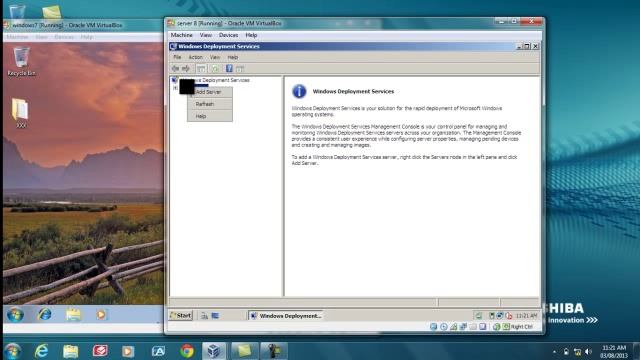The image size is (640, 360).
Task: Click the Recycle Bin in windows7 VM
Action: (21, 62)
